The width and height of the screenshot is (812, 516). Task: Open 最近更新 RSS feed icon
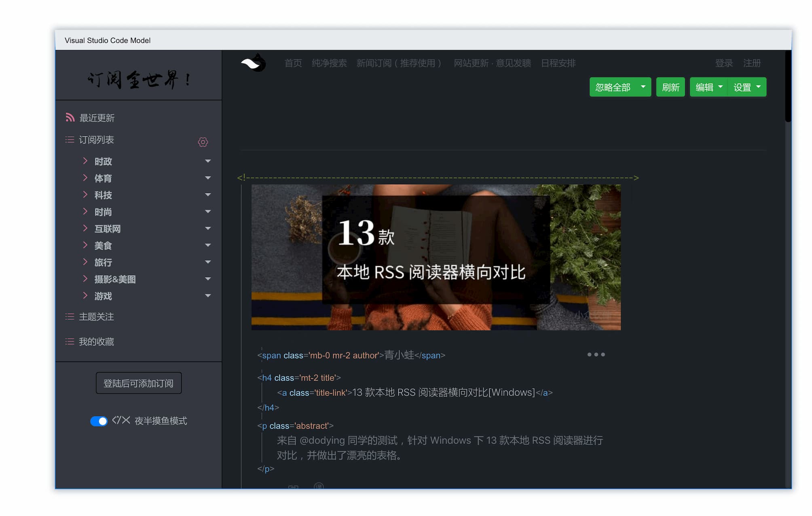pyautogui.click(x=70, y=117)
